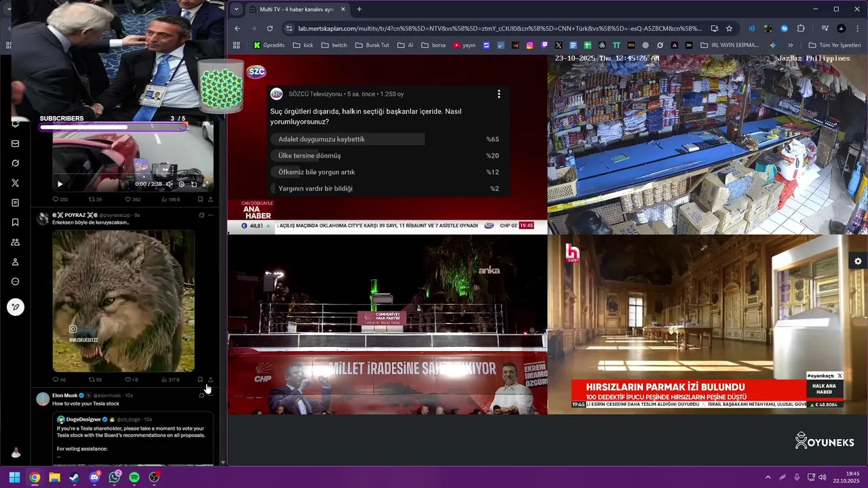Viewport: 868px width, 488px height.
Task: Open Tüm Yer İşaretleri folder
Action: pyautogui.click(x=834, y=45)
